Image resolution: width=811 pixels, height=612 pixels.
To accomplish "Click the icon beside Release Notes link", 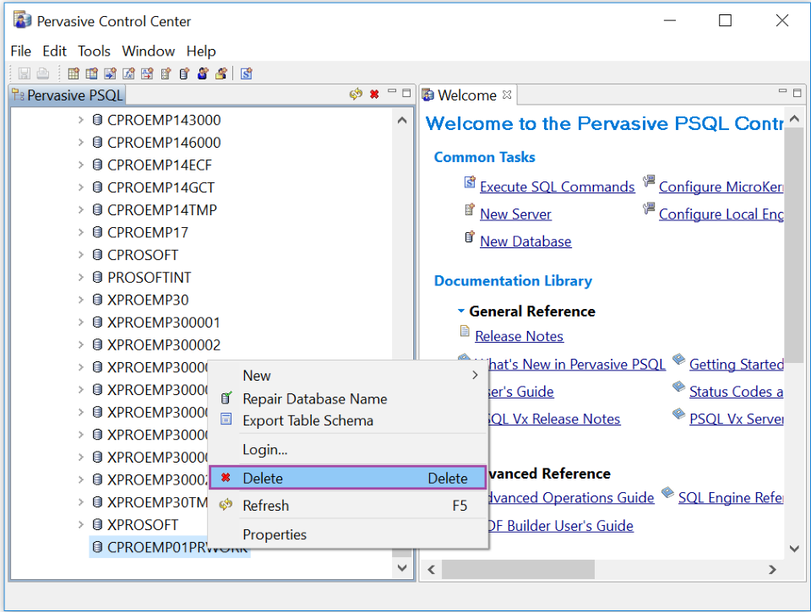I will click(464, 331).
